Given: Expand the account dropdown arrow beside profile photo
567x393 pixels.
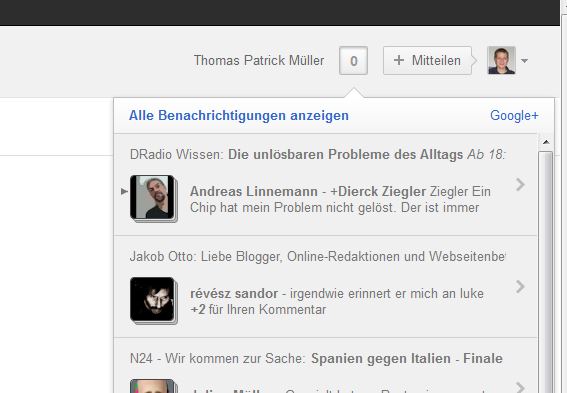Looking at the screenshot, I should click(x=524, y=61).
